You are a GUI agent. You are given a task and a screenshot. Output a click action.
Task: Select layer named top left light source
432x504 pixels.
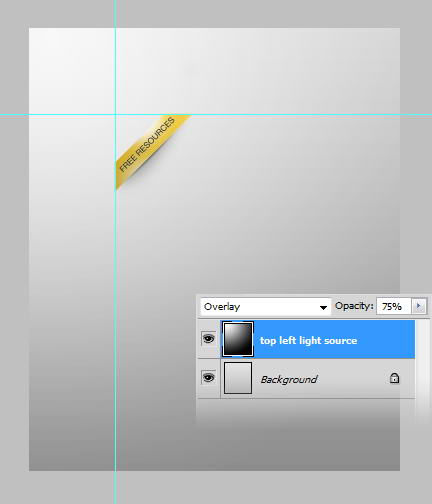coord(308,341)
